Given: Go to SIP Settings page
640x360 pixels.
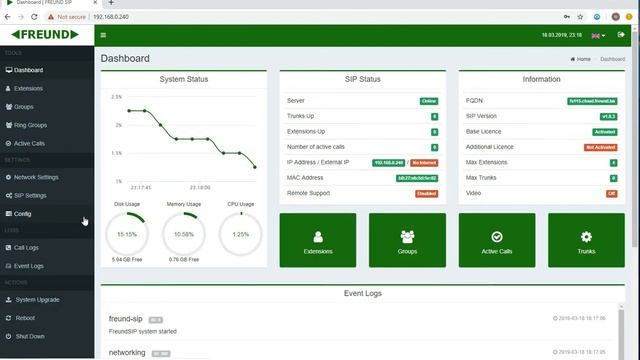Looking at the screenshot, I should (47, 196).
